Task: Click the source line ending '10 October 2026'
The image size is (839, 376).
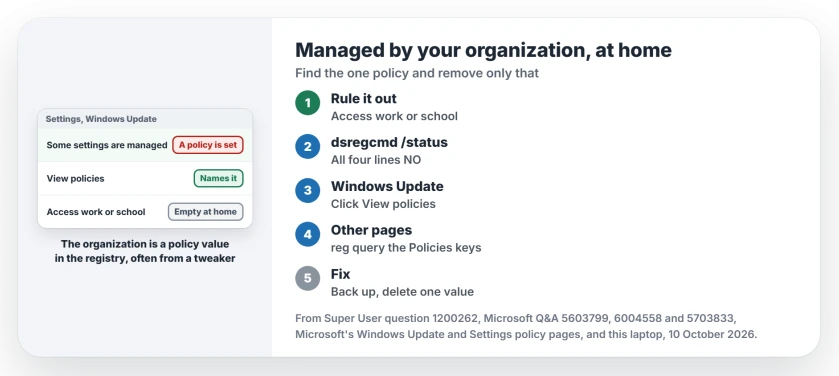Action: pyautogui.click(x=526, y=335)
